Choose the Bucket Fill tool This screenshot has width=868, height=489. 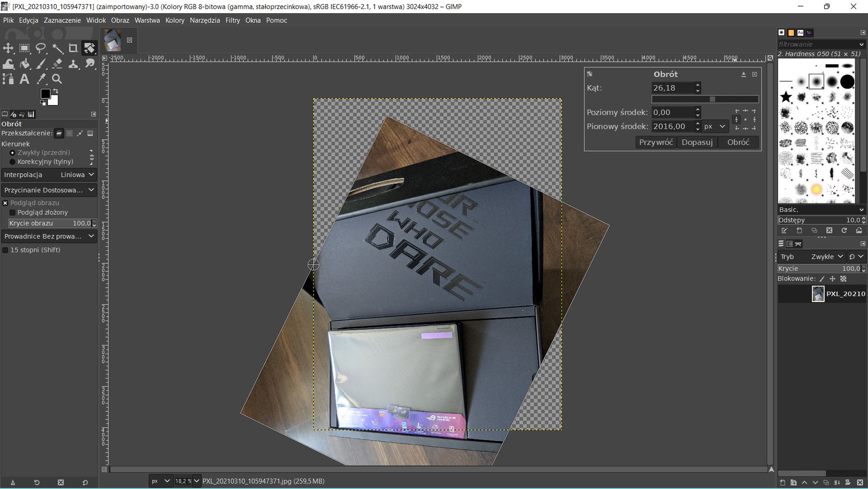coord(25,64)
